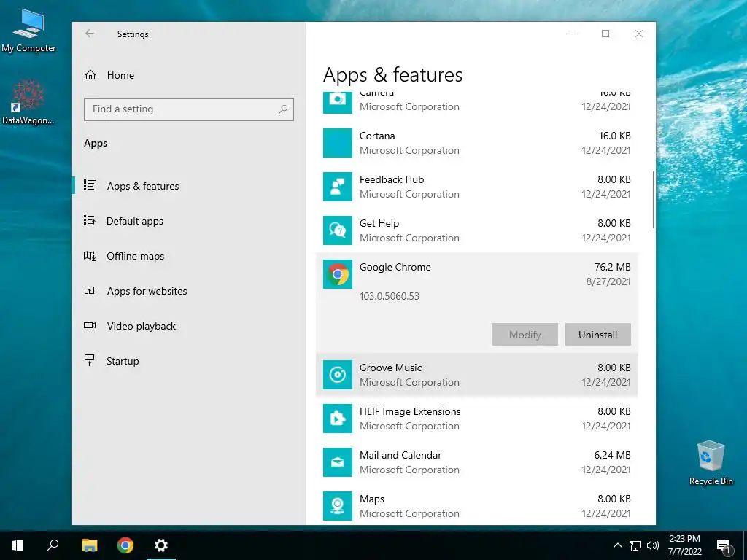Select the Feedback Hub app name
747x560 pixels.
tap(392, 179)
